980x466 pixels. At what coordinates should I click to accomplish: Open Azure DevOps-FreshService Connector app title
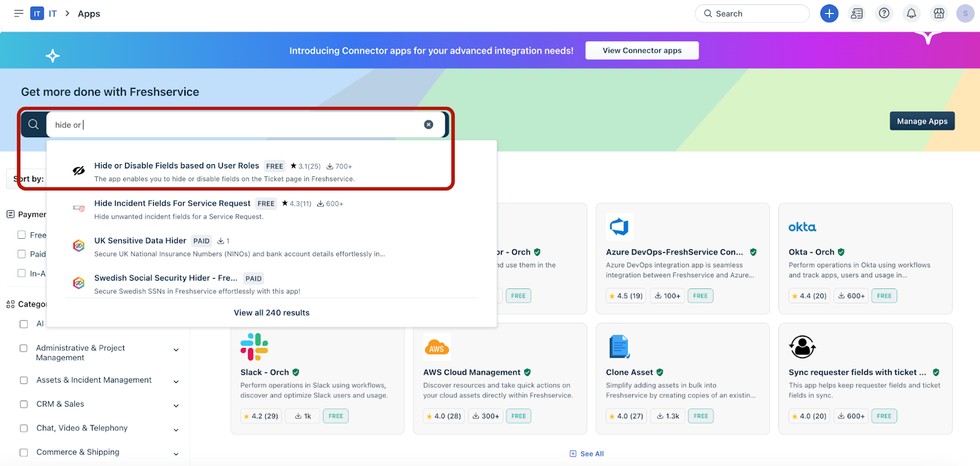pyautogui.click(x=674, y=252)
